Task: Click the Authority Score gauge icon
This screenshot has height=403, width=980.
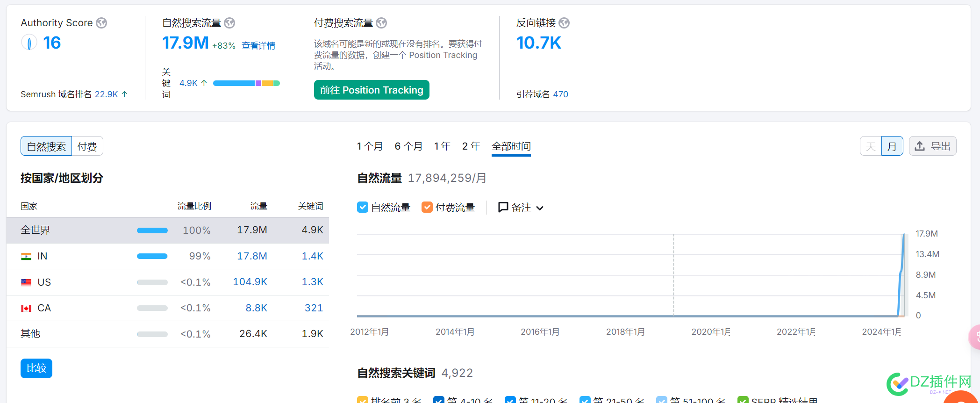Action: [x=29, y=43]
